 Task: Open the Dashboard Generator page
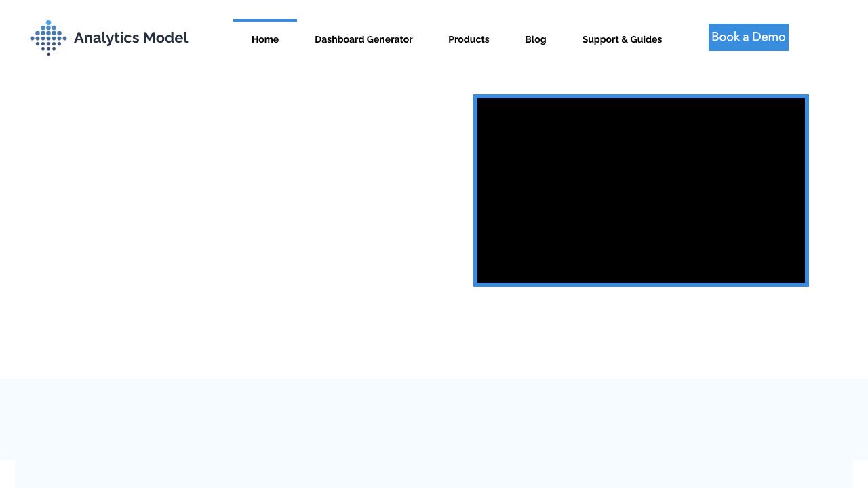click(363, 39)
